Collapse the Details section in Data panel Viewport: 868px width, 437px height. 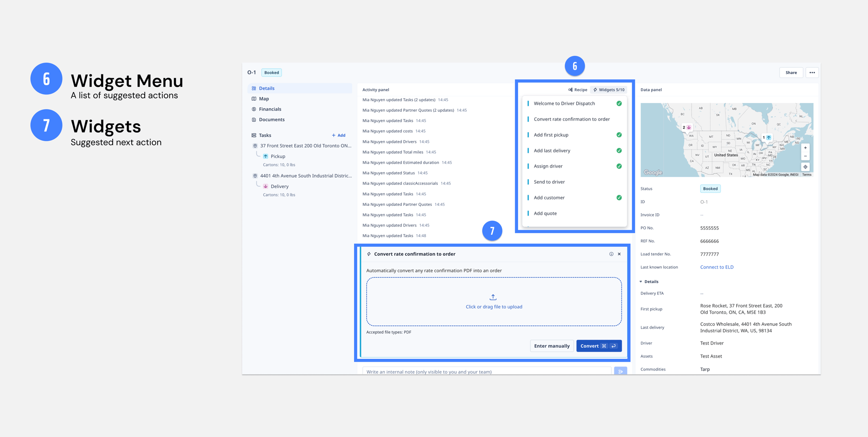coord(641,282)
